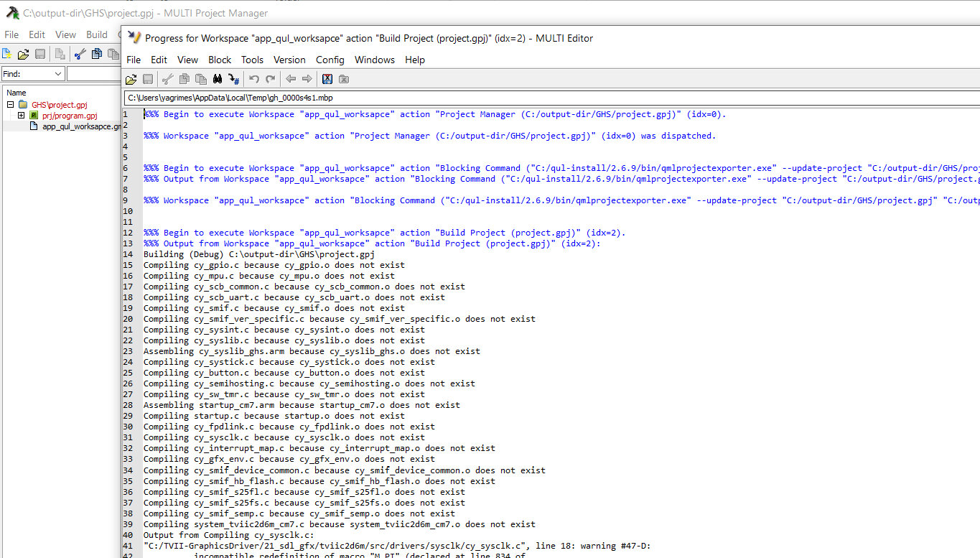This screenshot has width=980, height=558.
Task: Open the Tools menu in MULTI Editor
Action: pyautogui.click(x=252, y=60)
